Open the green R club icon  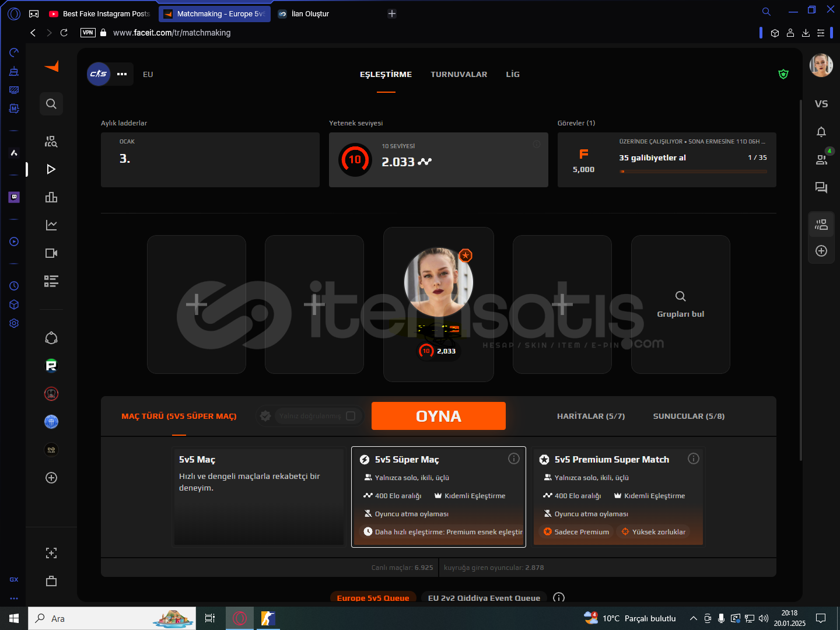51,366
